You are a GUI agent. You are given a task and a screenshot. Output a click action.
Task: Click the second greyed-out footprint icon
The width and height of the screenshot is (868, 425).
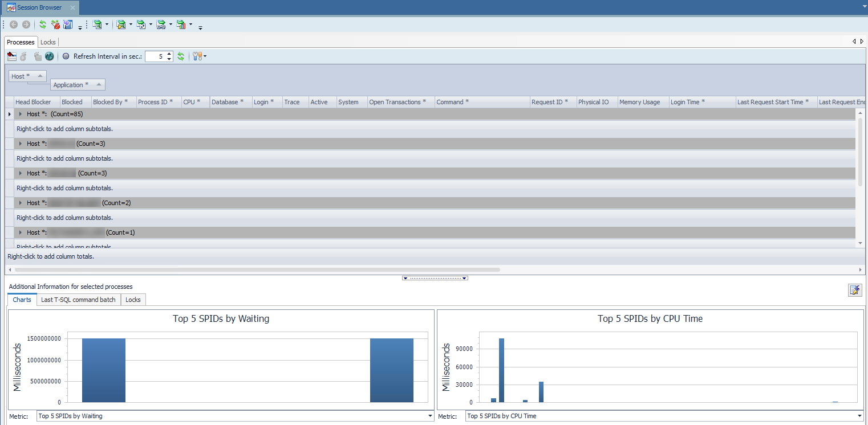tap(38, 56)
